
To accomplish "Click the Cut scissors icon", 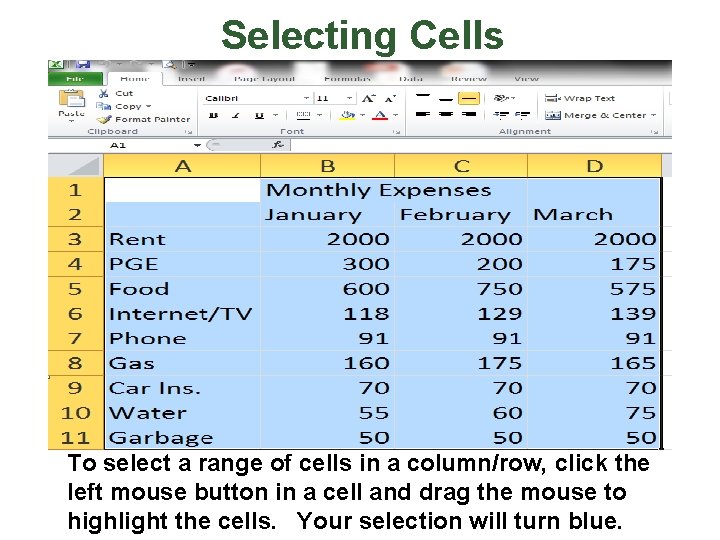I will click(104, 93).
